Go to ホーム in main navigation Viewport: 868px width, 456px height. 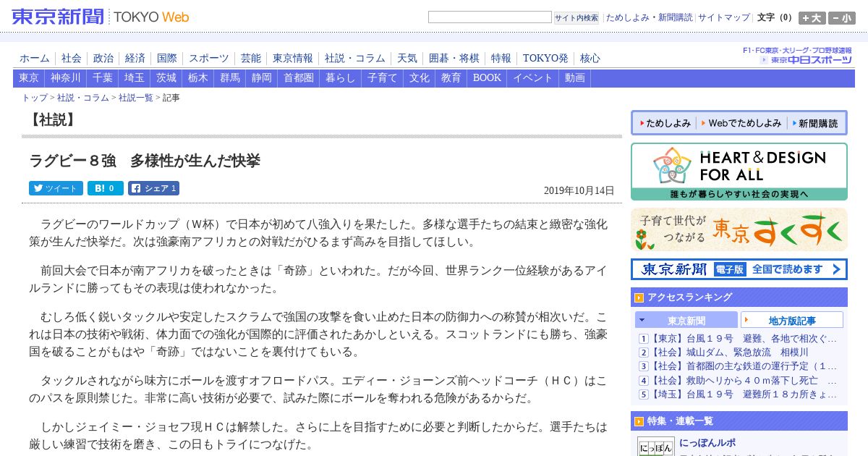pyautogui.click(x=35, y=58)
